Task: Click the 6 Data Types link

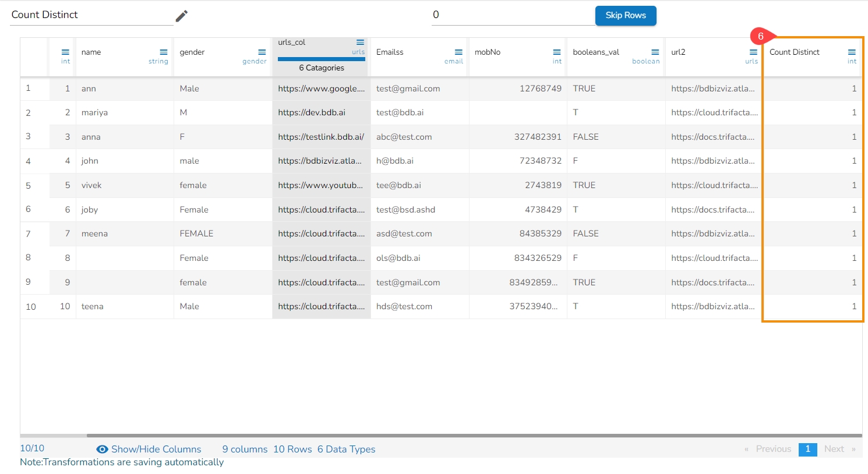Action: pos(346,450)
